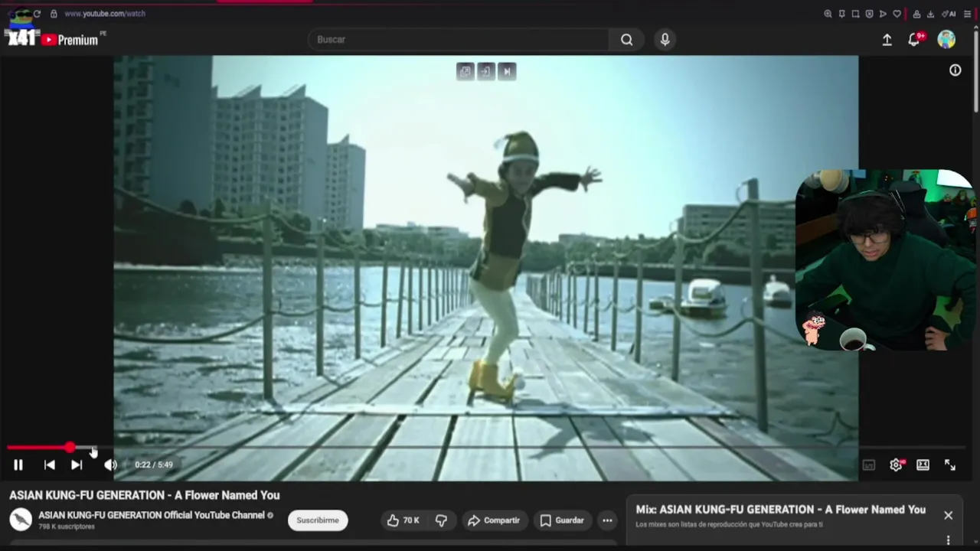This screenshot has height=551, width=980.
Task: Click the browser pin icon
Action: point(841,14)
